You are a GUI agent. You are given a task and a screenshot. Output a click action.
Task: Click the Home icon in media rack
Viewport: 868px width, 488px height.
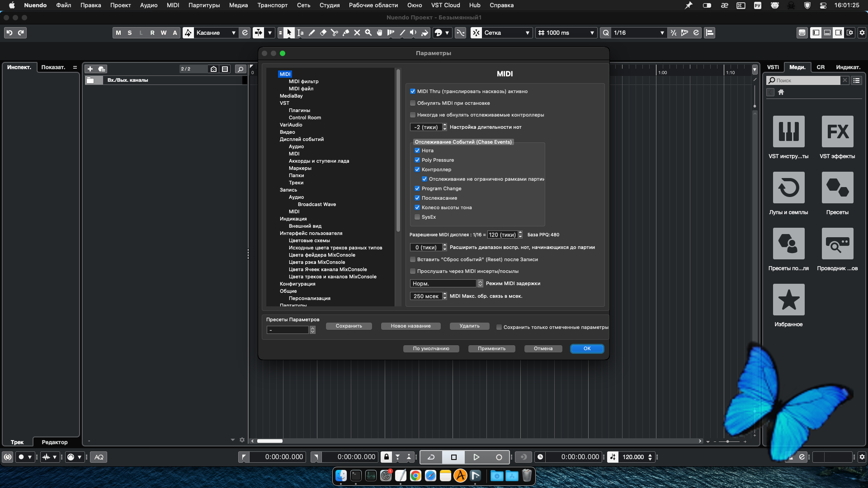pyautogui.click(x=781, y=92)
